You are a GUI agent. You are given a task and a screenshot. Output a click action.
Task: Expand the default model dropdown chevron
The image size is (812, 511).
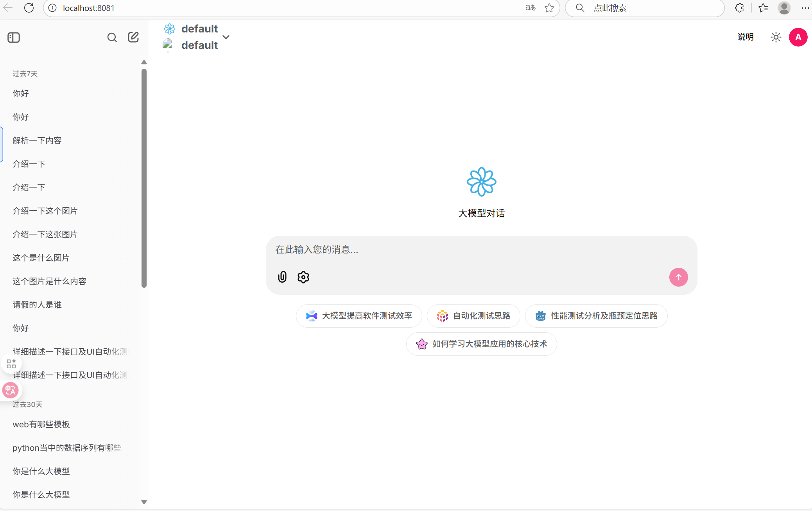pyautogui.click(x=226, y=37)
